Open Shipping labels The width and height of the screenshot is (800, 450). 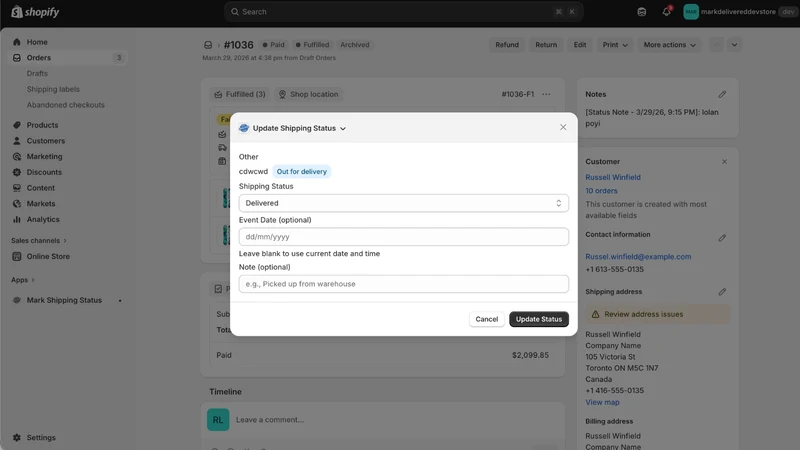[x=53, y=89]
